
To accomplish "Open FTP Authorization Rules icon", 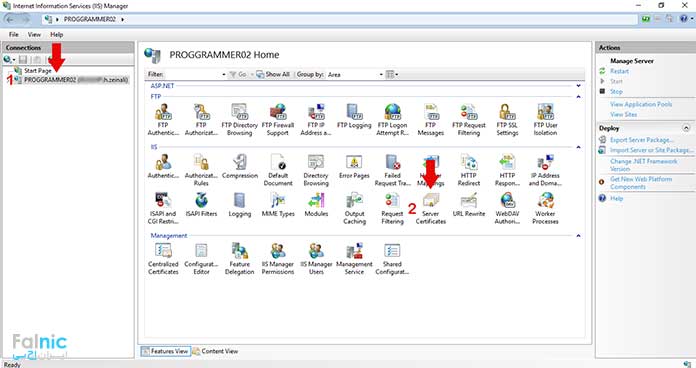I will [201, 119].
